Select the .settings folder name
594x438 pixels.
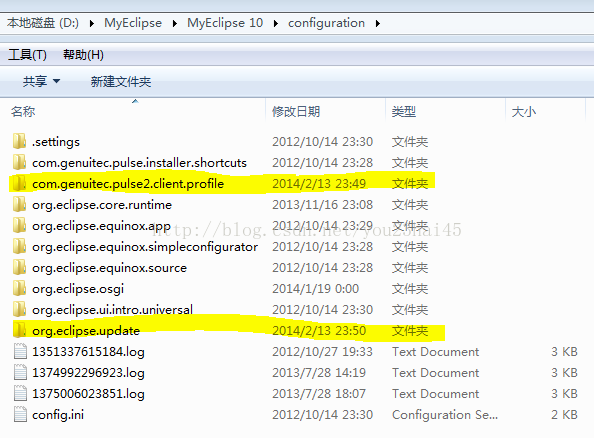(x=56, y=142)
